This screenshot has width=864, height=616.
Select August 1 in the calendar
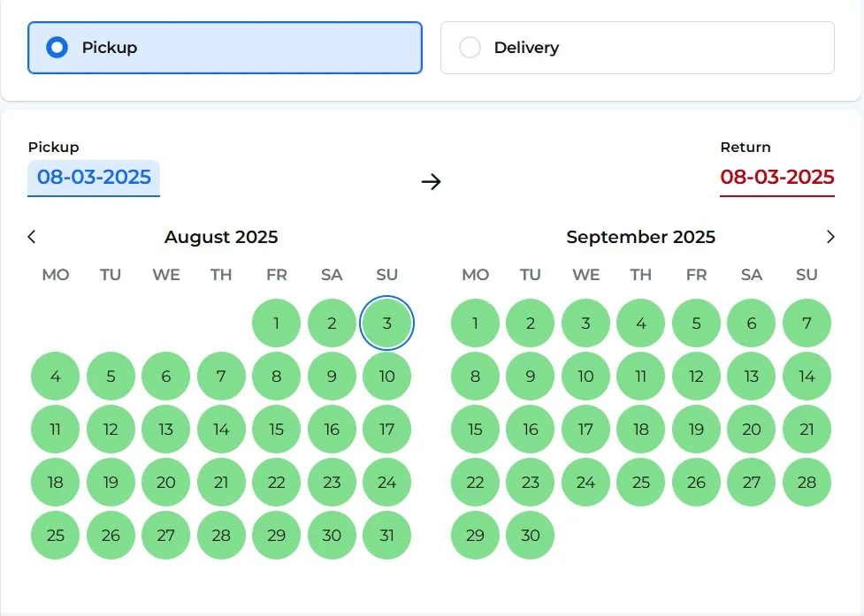point(276,323)
